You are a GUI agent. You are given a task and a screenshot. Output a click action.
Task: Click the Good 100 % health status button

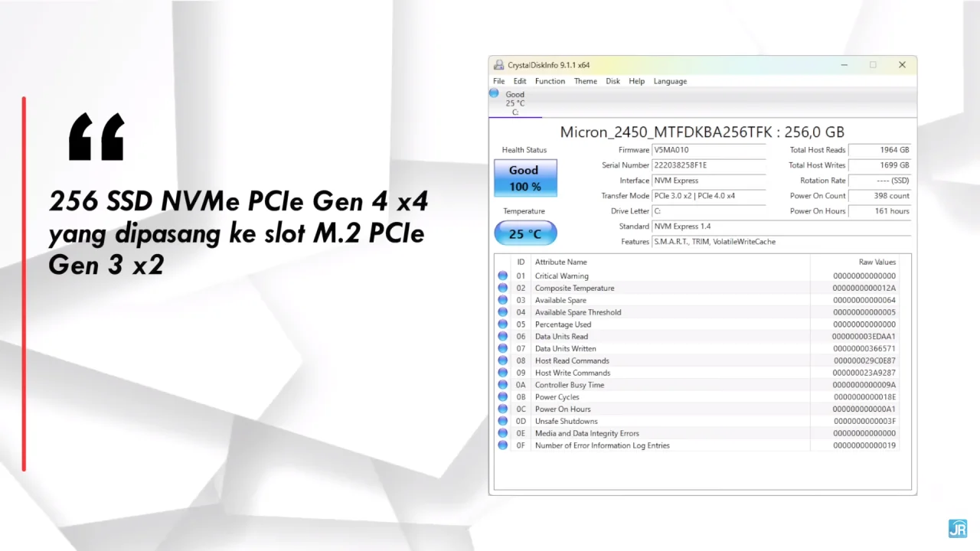(525, 178)
